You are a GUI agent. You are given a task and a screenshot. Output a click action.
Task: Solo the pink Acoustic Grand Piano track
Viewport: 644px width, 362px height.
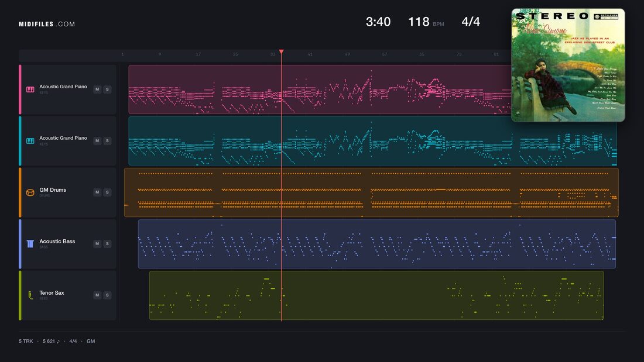pyautogui.click(x=107, y=89)
